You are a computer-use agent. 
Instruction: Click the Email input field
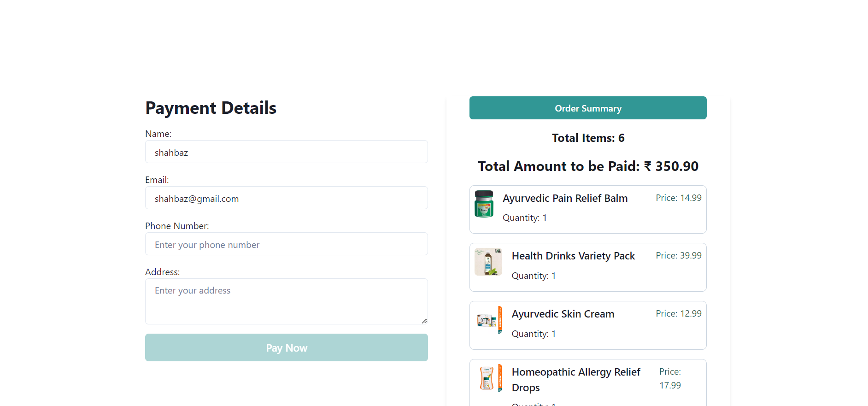pyautogui.click(x=286, y=198)
